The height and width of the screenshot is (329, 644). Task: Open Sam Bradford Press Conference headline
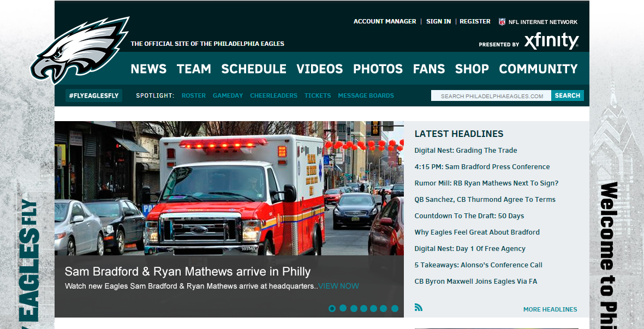(482, 167)
